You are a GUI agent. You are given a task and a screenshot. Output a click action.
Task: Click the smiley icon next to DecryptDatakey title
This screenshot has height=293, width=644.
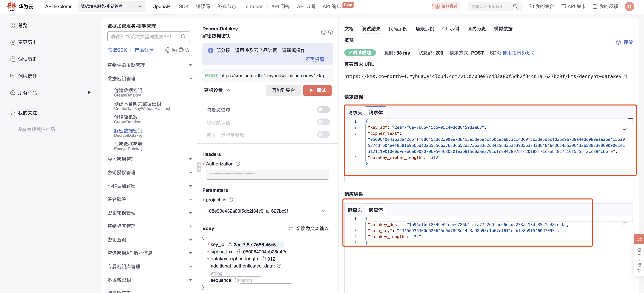click(324, 32)
